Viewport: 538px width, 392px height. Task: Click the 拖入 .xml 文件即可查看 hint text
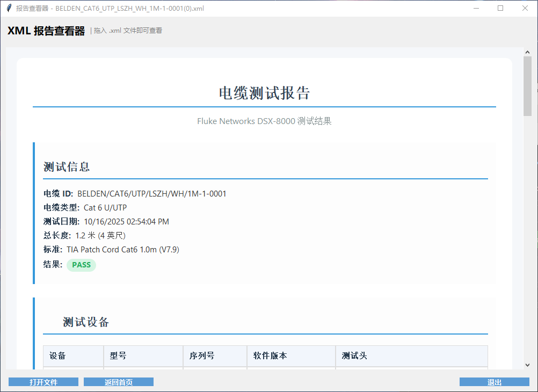pos(128,31)
